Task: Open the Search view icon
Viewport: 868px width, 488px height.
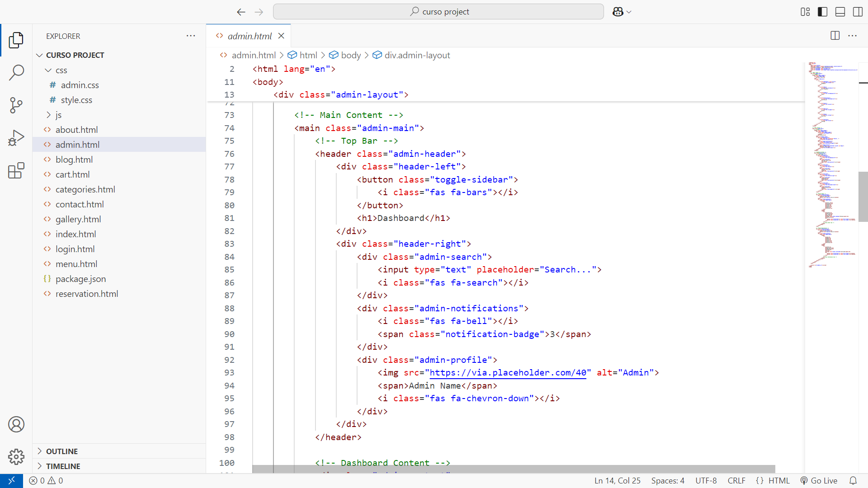Action: click(16, 72)
